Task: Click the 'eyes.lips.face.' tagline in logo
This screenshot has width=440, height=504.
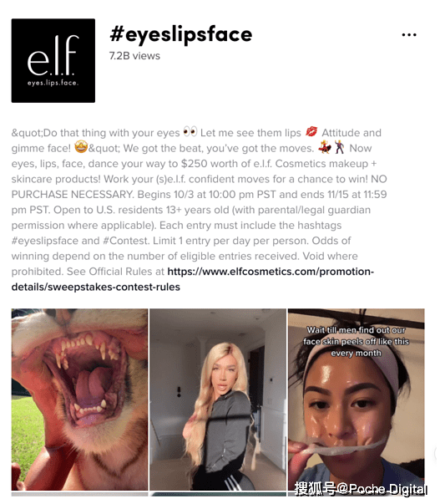Action: 53,83
